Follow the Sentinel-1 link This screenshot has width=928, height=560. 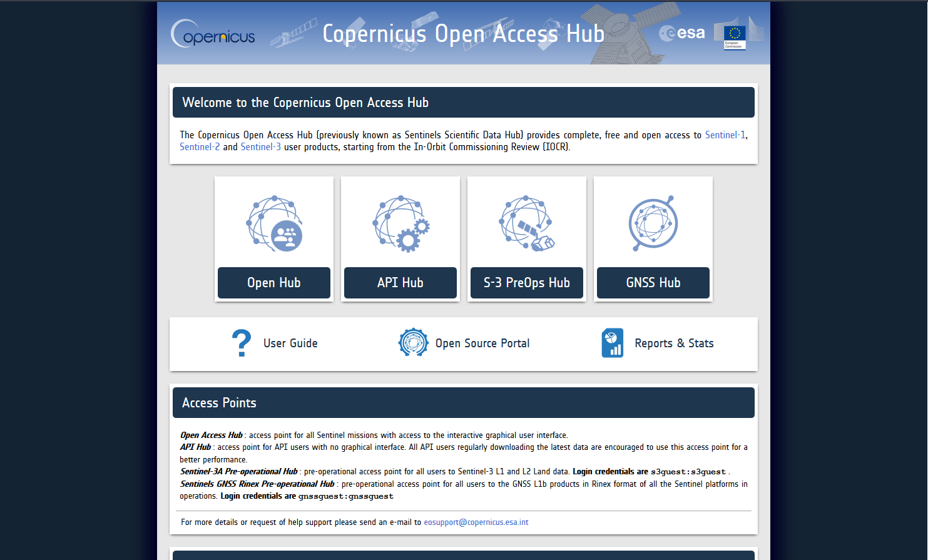point(725,135)
